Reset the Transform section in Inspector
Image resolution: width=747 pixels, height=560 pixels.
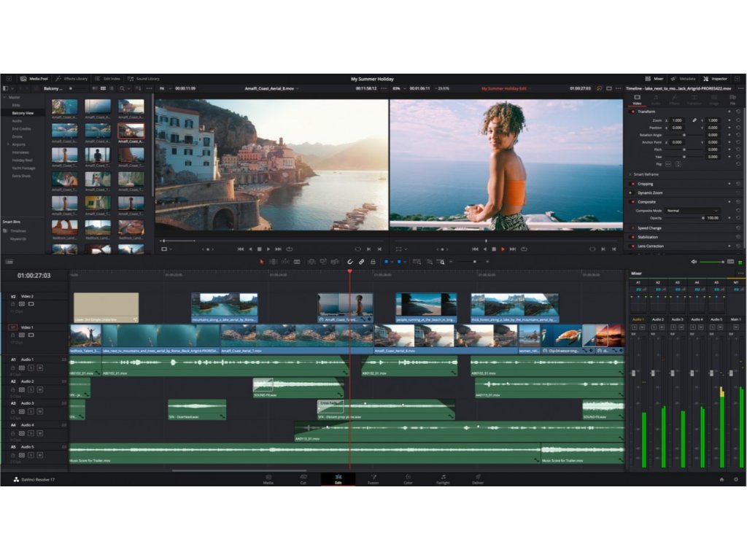coord(738,112)
